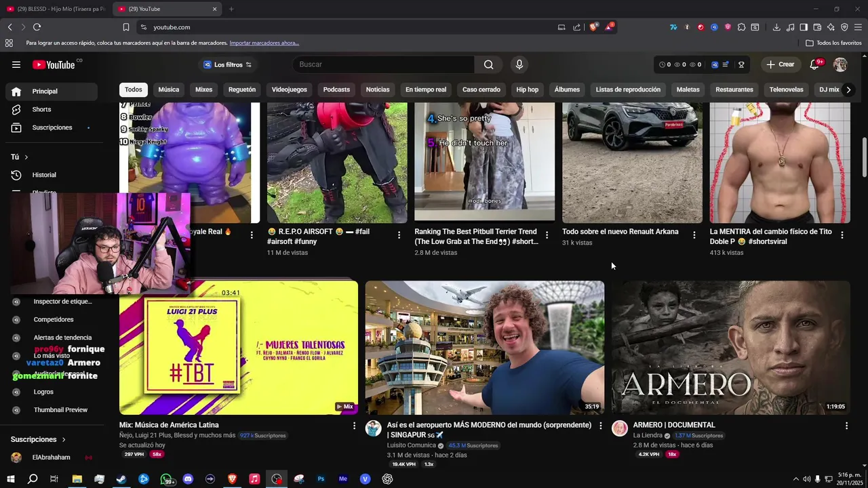The image size is (868, 488).
Task: Open Brave Wallet icon
Action: 817,27
